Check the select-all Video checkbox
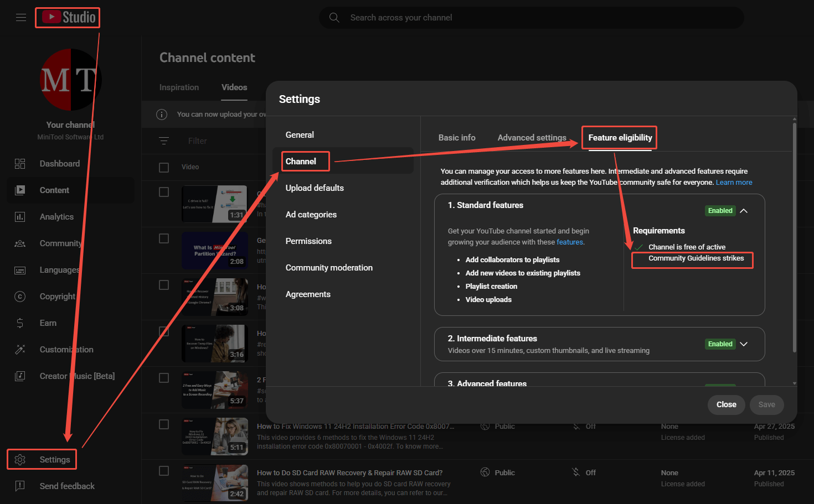This screenshot has height=504, width=814. coord(164,167)
